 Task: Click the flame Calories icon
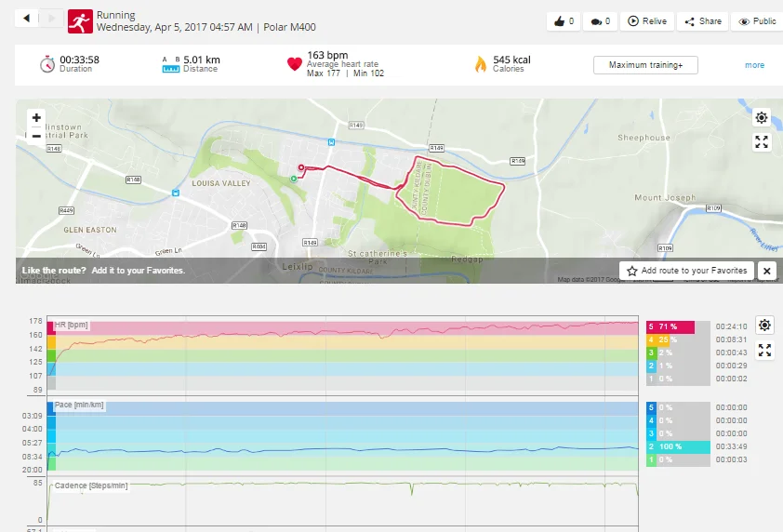pyautogui.click(x=481, y=64)
